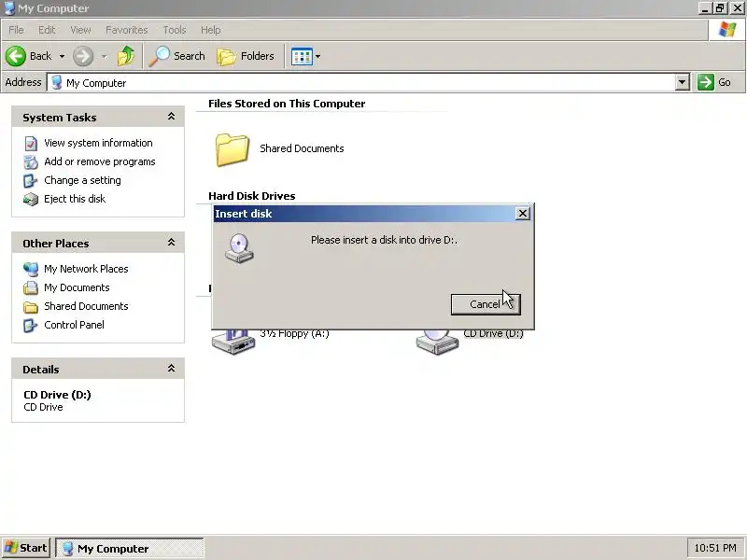Image resolution: width=747 pixels, height=560 pixels.
Task: Open the Favorites menu
Action: (127, 30)
